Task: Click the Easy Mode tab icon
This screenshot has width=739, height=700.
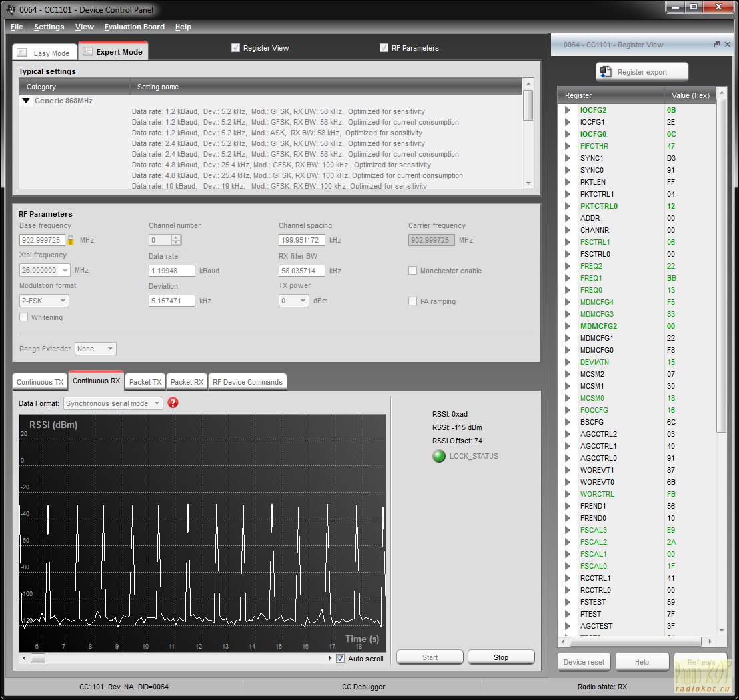Action: click(22, 53)
